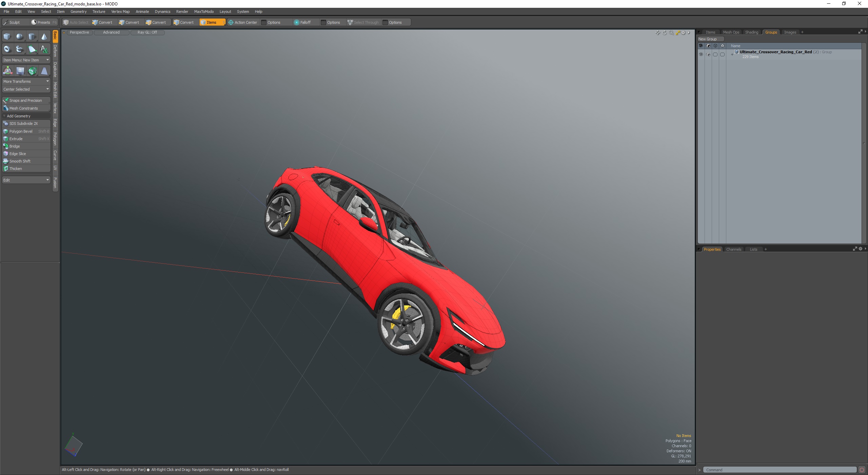
Task: Click the SDS Subdivide 2X tool
Action: (x=26, y=123)
